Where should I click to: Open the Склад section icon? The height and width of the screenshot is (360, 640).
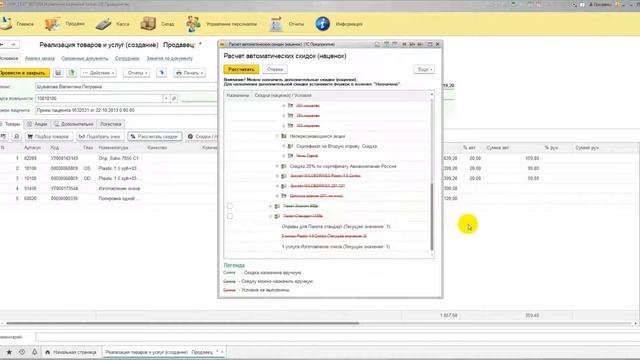tap(148, 24)
